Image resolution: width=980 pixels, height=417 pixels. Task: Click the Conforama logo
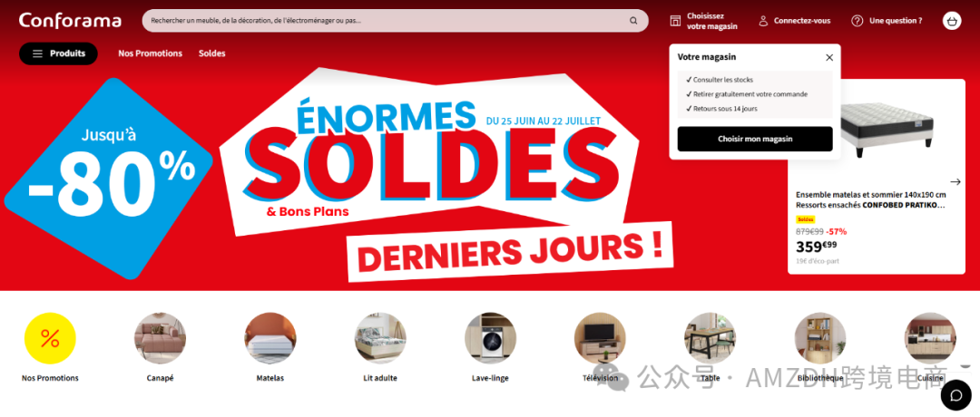(x=70, y=21)
